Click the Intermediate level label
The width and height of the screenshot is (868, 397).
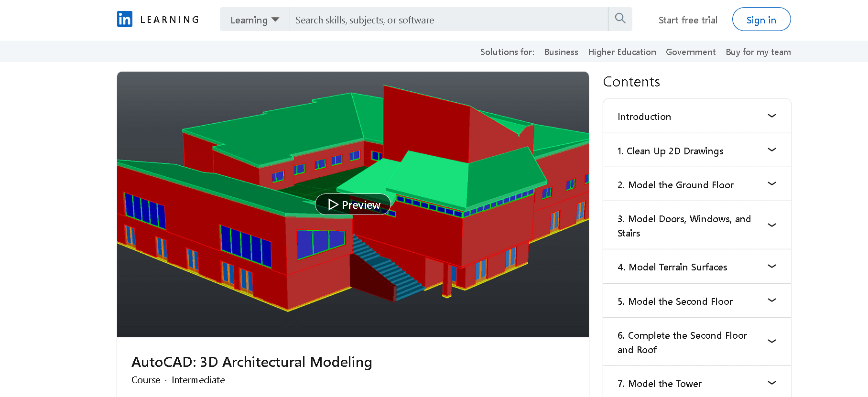coord(198,380)
